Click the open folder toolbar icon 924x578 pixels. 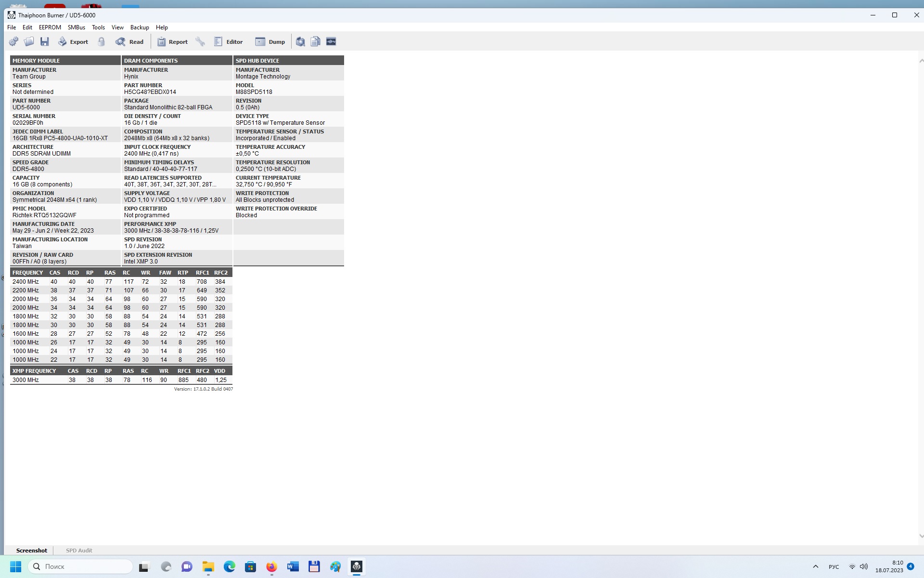29,42
